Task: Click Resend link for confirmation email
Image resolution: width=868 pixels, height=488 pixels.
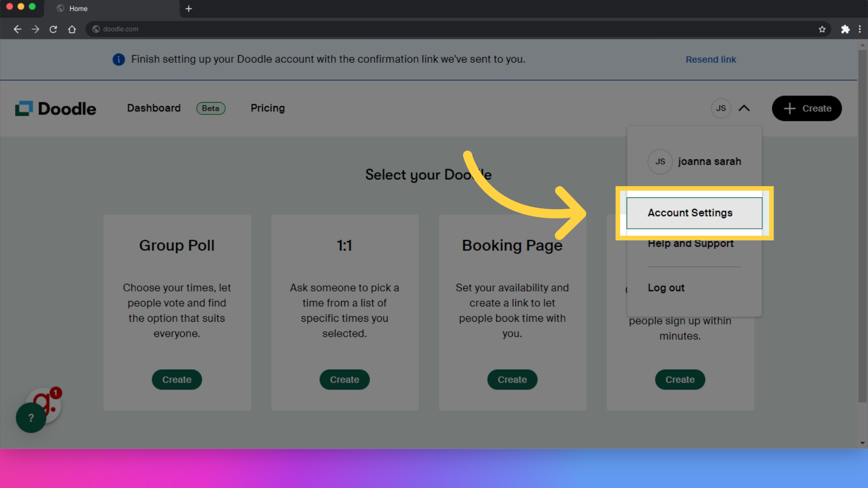Action: pyautogui.click(x=711, y=59)
